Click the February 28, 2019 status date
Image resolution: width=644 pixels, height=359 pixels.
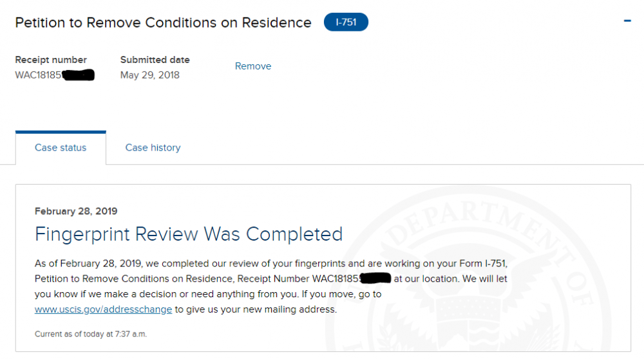76,211
